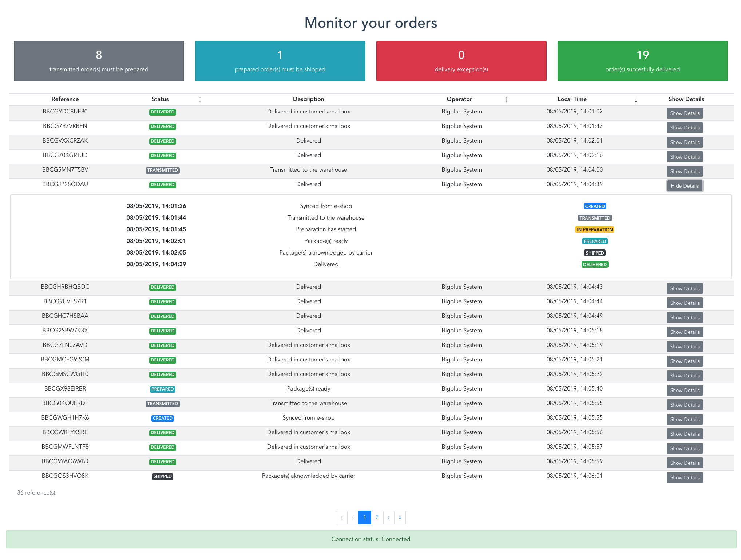
Task: Select current page 1 in pagination
Action: pyautogui.click(x=364, y=517)
